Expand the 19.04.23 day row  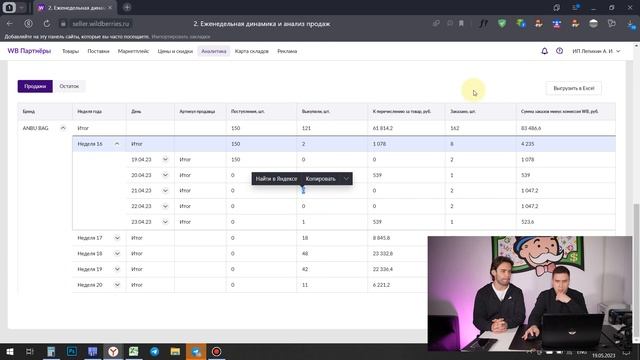tap(165, 160)
